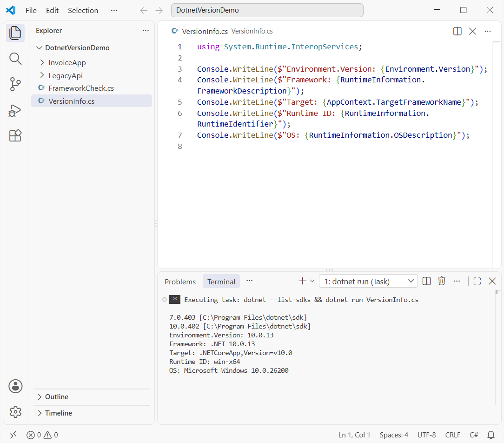Click the VersionInfo.cs breadcrumb label
Image resolution: width=504 pixels, height=443 pixels.
[252, 31]
